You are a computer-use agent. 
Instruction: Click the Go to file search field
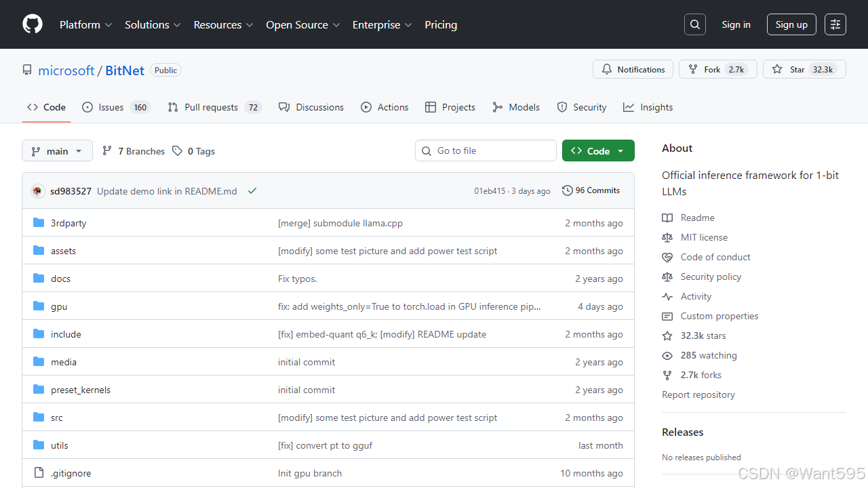tap(486, 150)
